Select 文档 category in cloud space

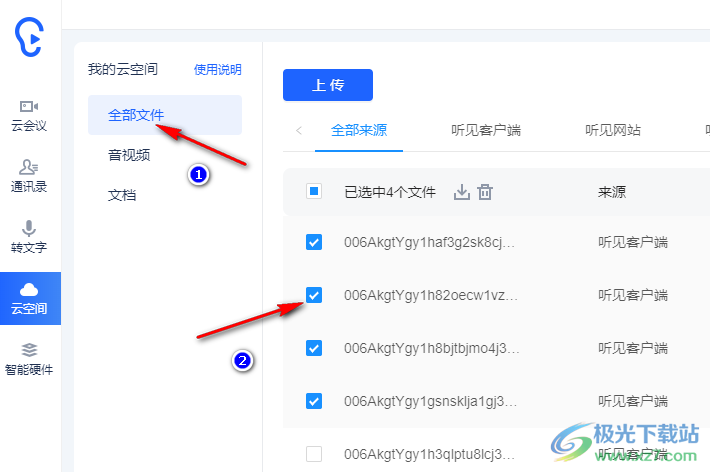pyautogui.click(x=122, y=195)
